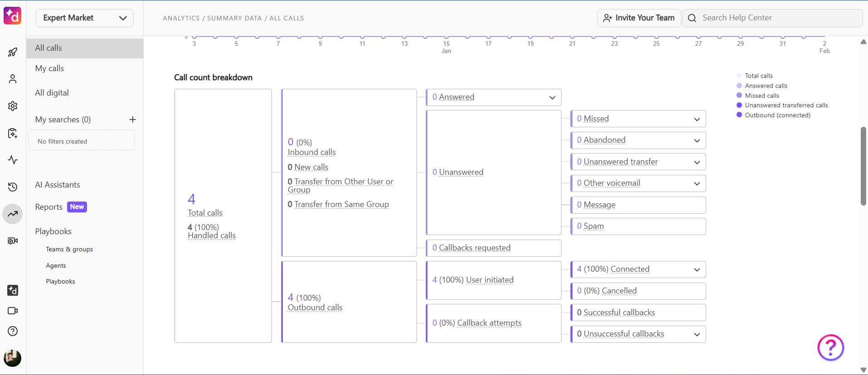
Task: Open the voicemail recorder sidebar icon
Action: click(x=13, y=241)
